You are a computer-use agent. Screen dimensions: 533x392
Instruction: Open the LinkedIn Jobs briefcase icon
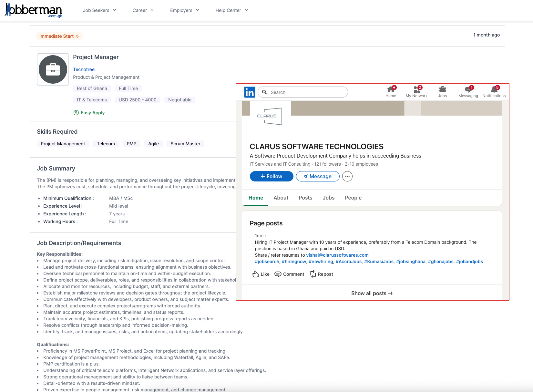coord(443,92)
